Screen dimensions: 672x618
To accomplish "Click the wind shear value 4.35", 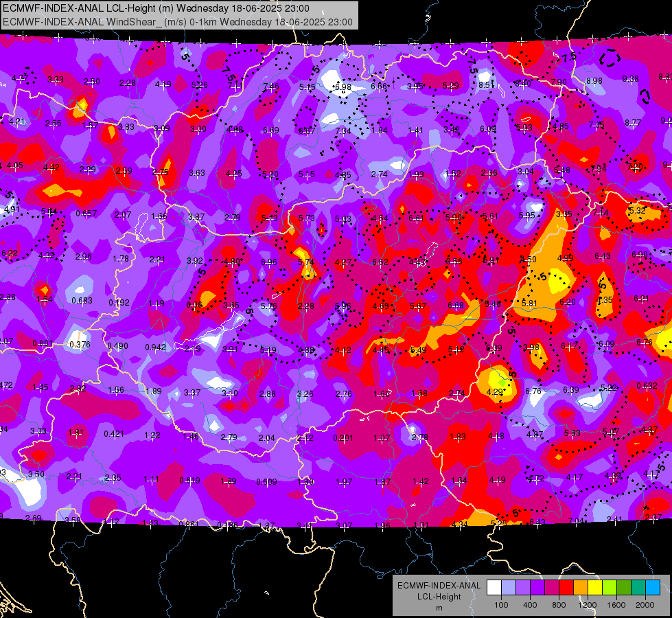I will tap(604, 300).
